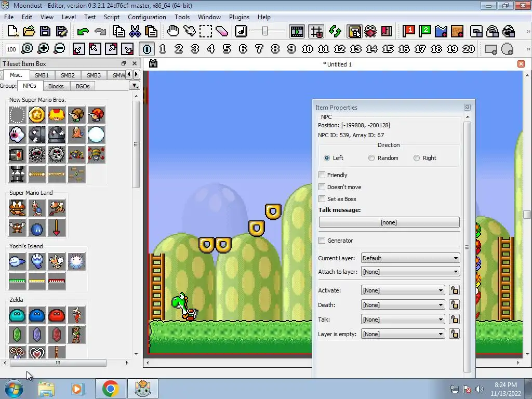The image size is (532, 399).
Task: Switch to section 12
Action: (340, 49)
